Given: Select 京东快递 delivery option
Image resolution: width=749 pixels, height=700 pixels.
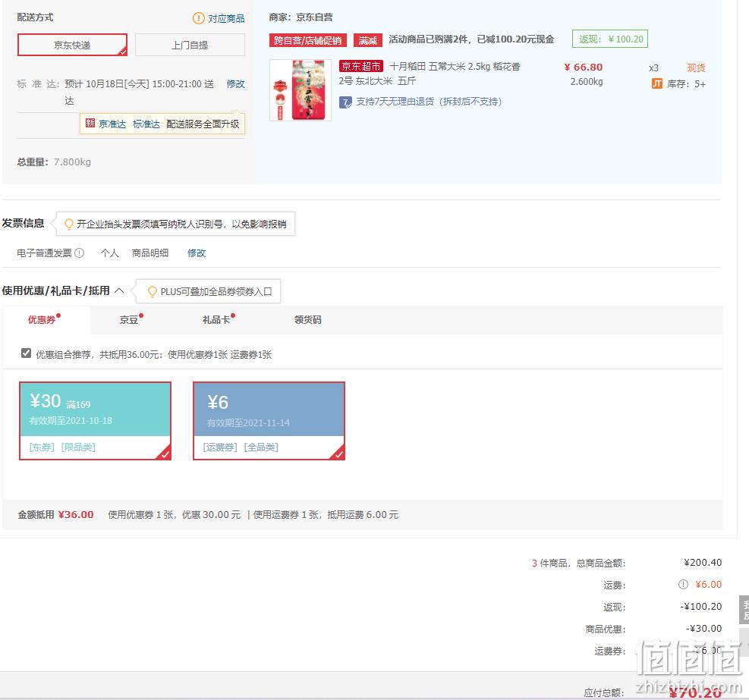Looking at the screenshot, I should 72,45.
